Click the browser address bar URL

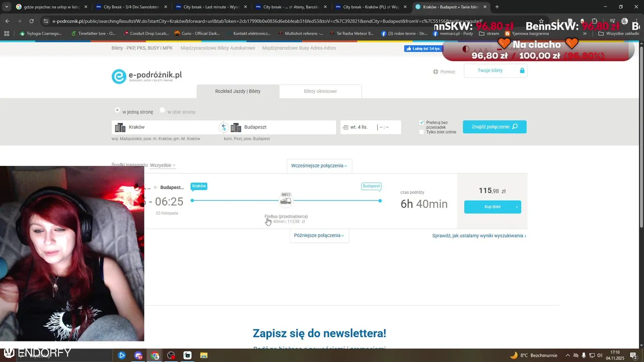(x=267, y=21)
